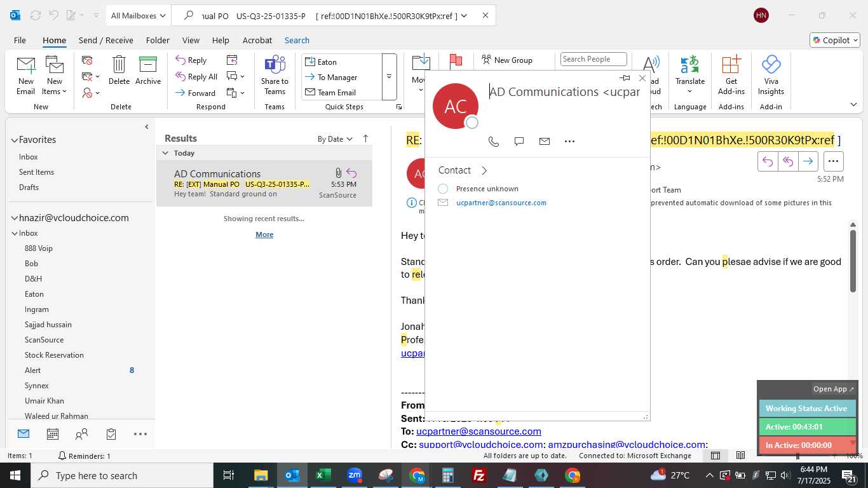Viewport: 868px width, 488px height.
Task: Open the File menu
Action: click(20, 40)
